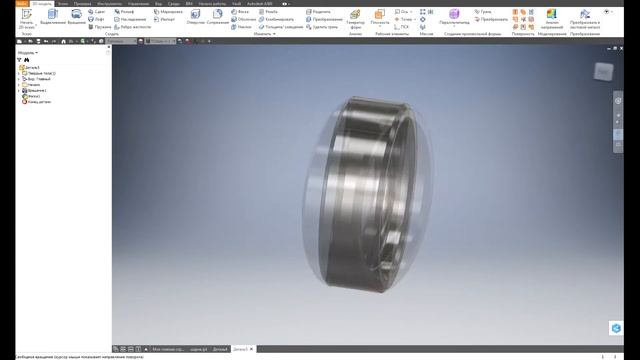Screen dimensions: 640x360
Task: Open the Файл application menu
Action: pos(22,3)
